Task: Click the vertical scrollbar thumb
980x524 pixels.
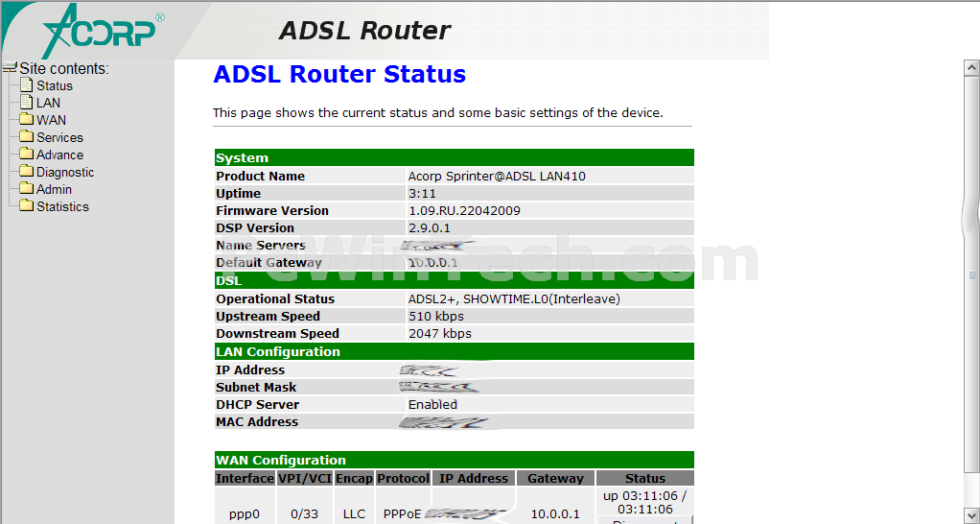Action: (x=971, y=274)
